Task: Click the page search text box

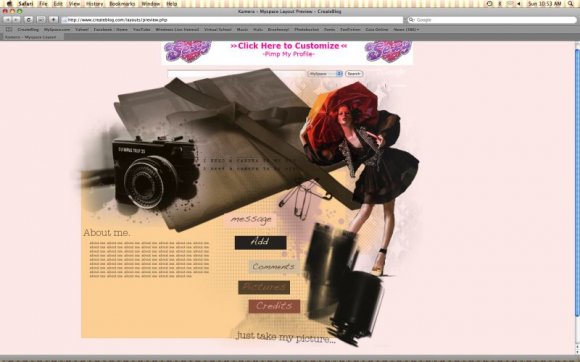Action: coord(236,74)
